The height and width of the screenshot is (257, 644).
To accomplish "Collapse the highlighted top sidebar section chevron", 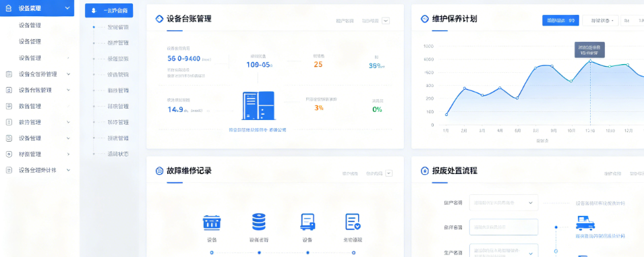I will click(x=67, y=8).
